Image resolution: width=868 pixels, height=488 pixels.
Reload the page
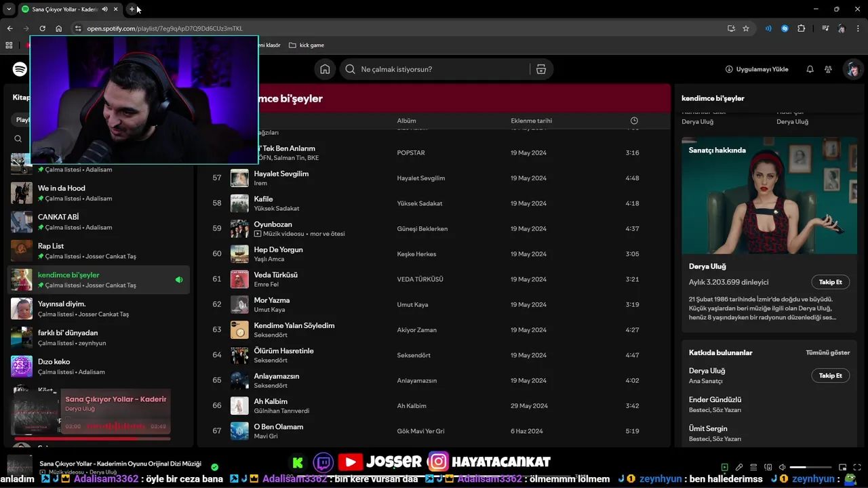pyautogui.click(x=42, y=28)
